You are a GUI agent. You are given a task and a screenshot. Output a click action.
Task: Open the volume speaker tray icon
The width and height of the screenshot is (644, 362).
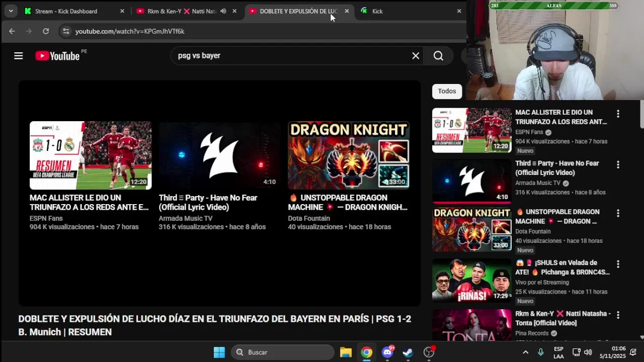[588, 352]
